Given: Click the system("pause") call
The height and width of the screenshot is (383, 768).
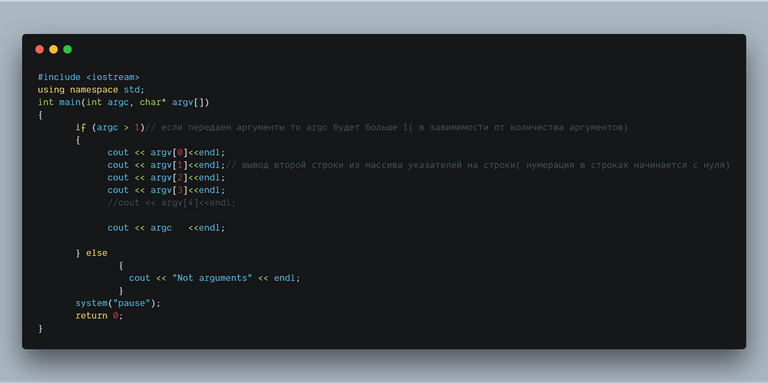Looking at the screenshot, I should click(x=118, y=303).
